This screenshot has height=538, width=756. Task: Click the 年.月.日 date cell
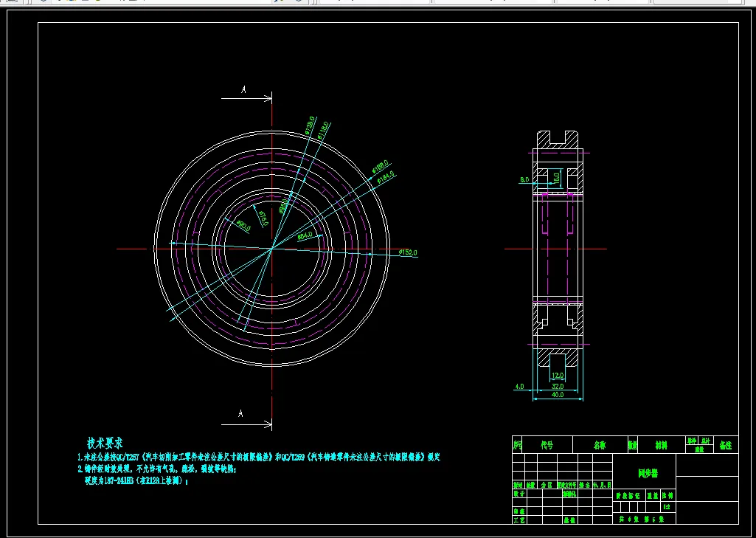[602, 484]
